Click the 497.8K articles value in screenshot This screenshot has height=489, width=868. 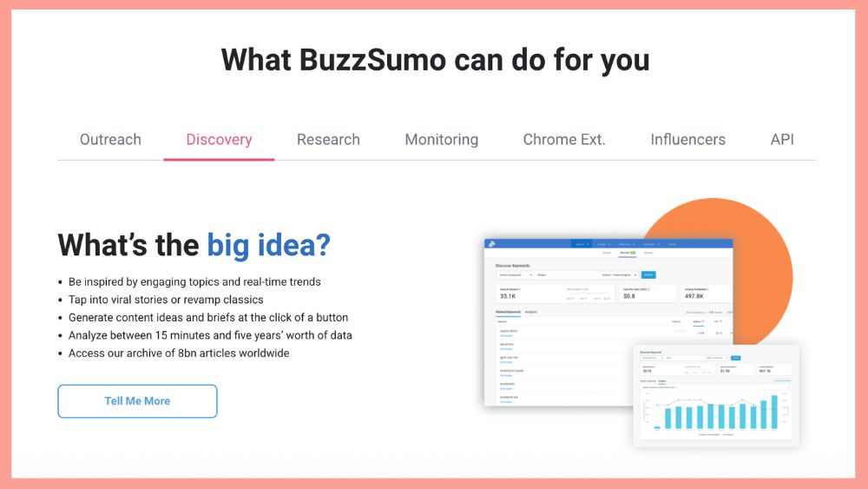(x=694, y=296)
